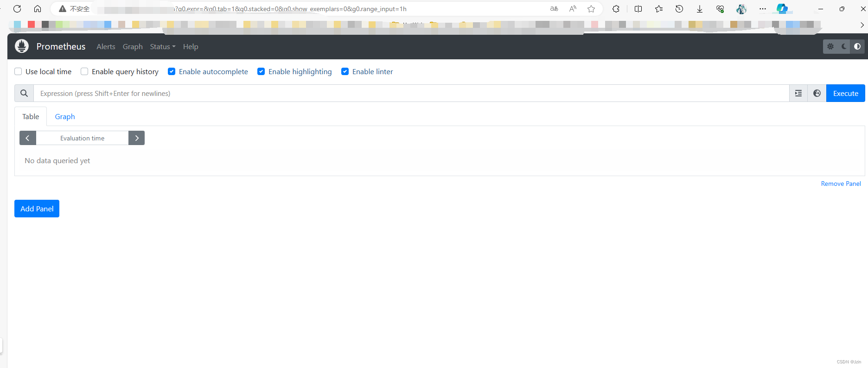868x368 pixels.
Task: Click the browser address bar URL
Action: (290, 9)
